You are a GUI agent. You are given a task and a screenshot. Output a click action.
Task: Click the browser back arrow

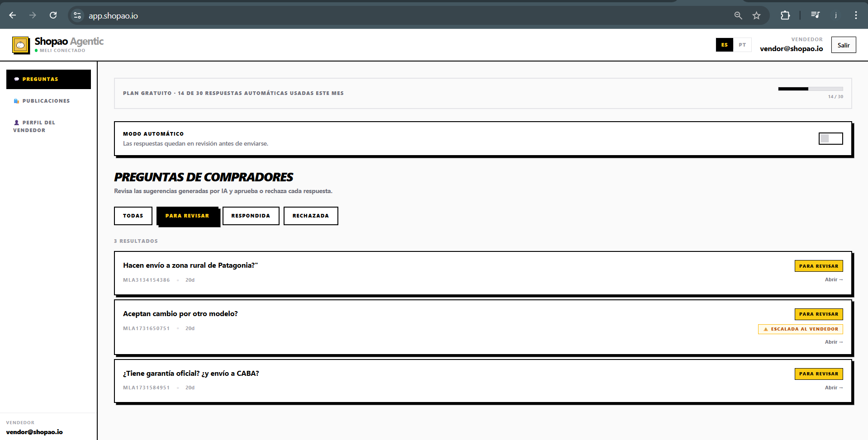coord(13,15)
